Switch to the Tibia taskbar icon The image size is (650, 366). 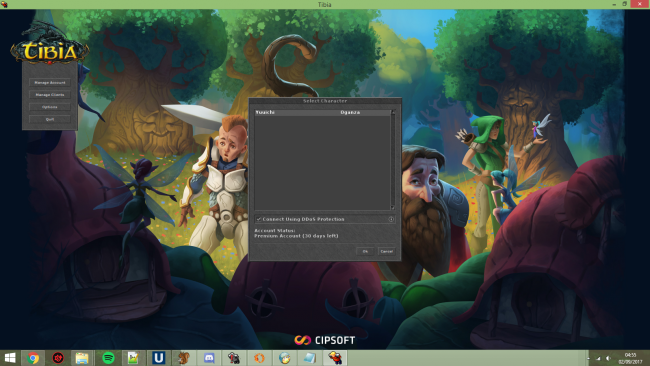click(x=335, y=358)
